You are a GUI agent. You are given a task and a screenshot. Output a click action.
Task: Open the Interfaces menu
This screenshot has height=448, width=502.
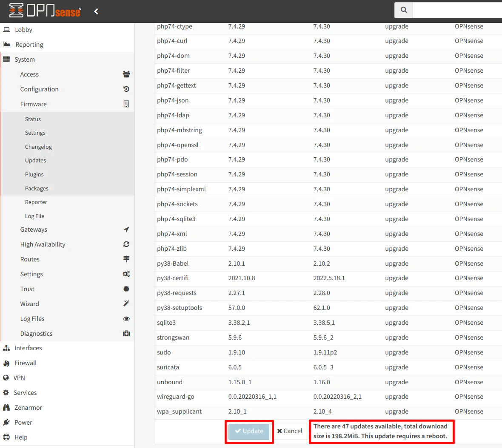(x=28, y=348)
